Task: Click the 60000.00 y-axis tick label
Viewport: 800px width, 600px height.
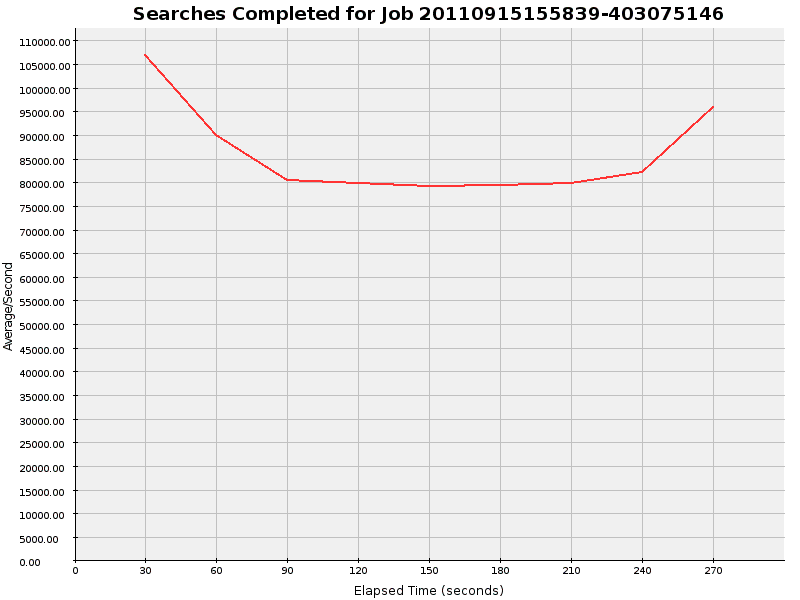Action: (44, 279)
